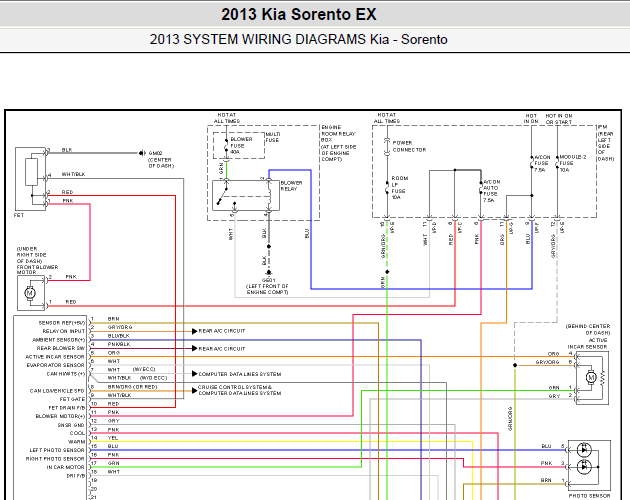
Task: Select the 'FET GATE' pin label
Action: 72,399
